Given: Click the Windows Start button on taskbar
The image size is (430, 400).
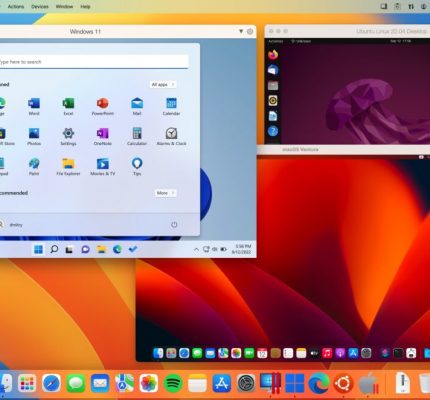Looking at the screenshot, I should pos(38,249).
